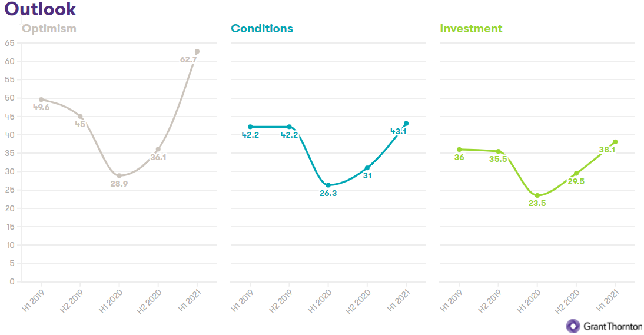Click the 26.3 data point on Conditions

[328, 185]
